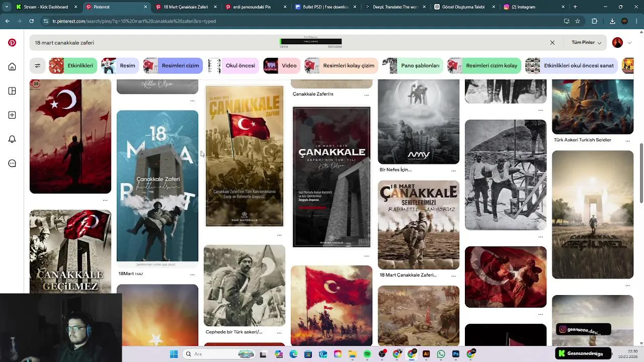The height and width of the screenshot is (362, 644).
Task: Go to Home feed icon in sidebar
Action: tap(12, 67)
